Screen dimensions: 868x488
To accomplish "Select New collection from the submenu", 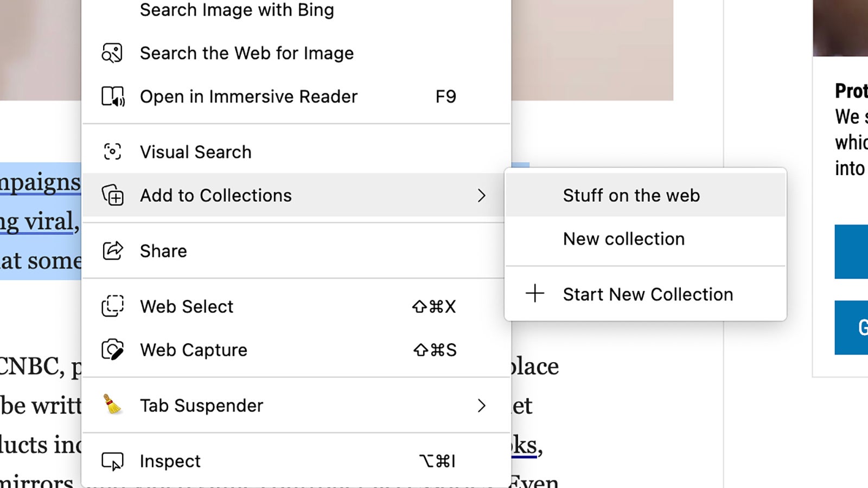I will tap(624, 239).
